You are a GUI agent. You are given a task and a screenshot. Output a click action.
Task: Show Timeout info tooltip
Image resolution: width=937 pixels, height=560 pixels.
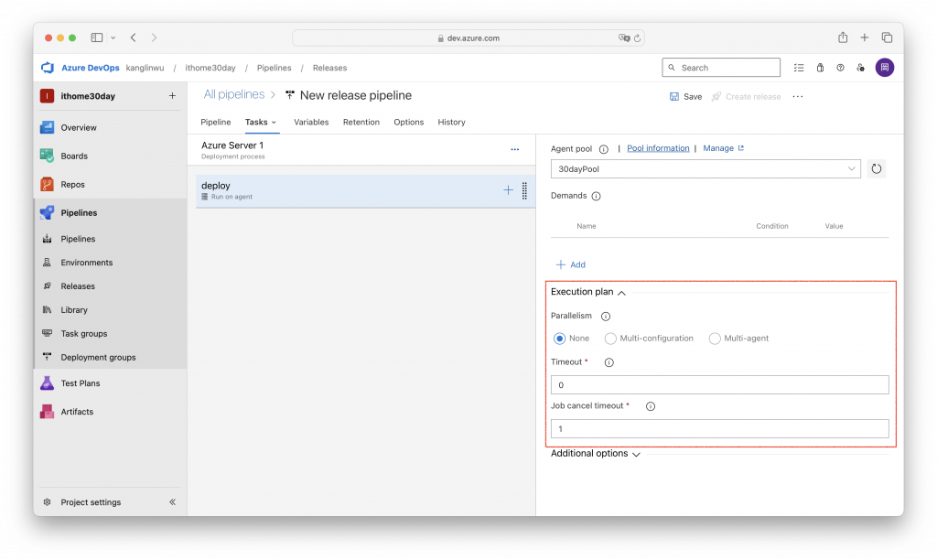[609, 362]
